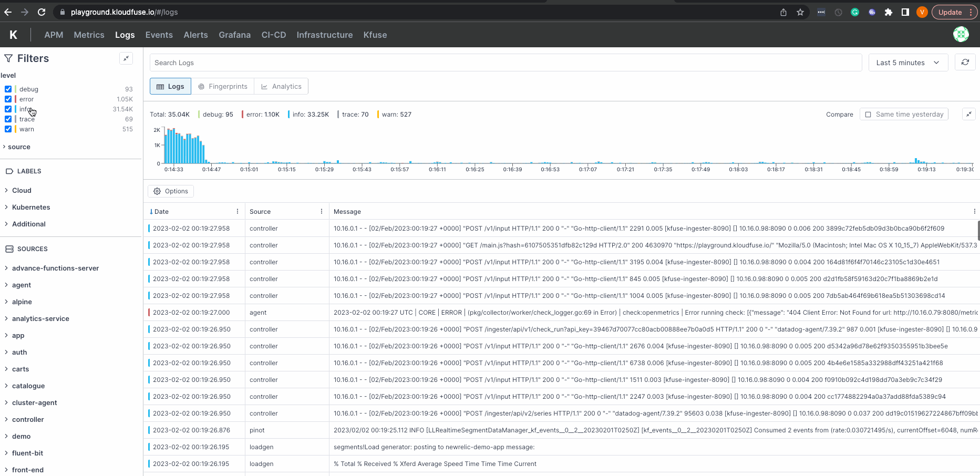The width and height of the screenshot is (980, 476).
Task: Open the Source column options menu
Action: tap(322, 211)
